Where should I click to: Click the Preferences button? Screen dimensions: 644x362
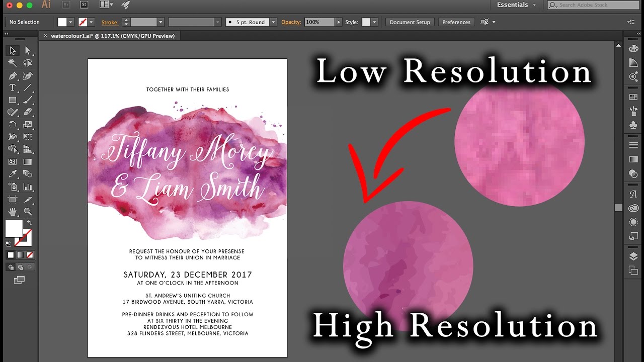tap(456, 22)
